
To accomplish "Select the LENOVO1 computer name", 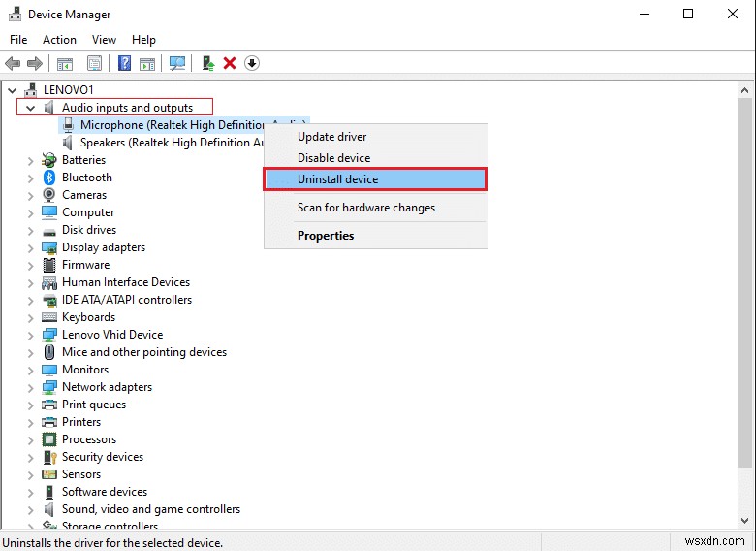I will click(x=69, y=90).
